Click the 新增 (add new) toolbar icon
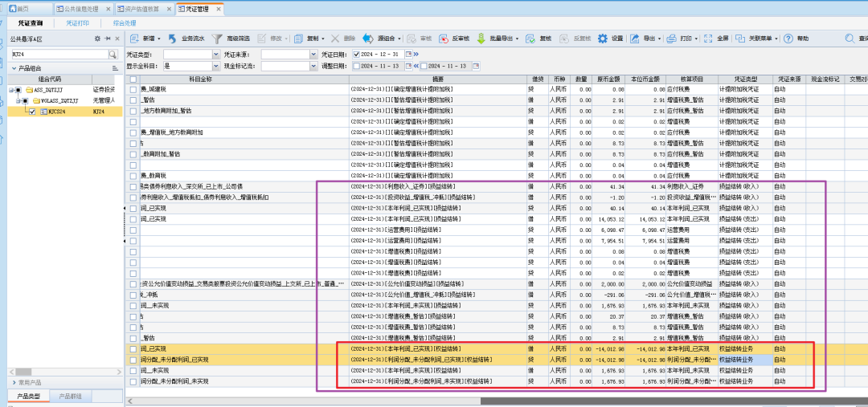This screenshot has width=868, height=407. point(134,38)
